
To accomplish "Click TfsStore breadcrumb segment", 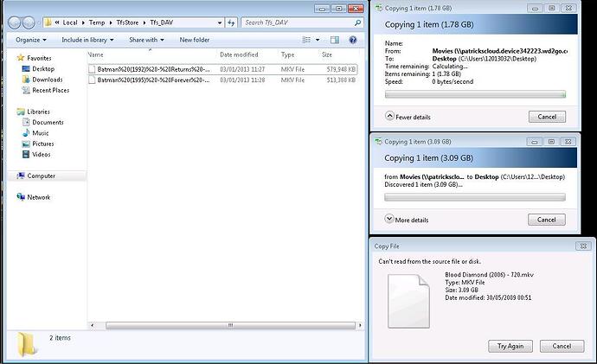I will coord(127,22).
